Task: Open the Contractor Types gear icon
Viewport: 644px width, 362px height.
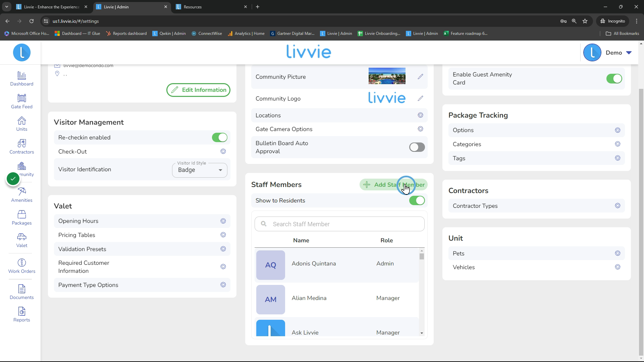Action: click(x=618, y=206)
